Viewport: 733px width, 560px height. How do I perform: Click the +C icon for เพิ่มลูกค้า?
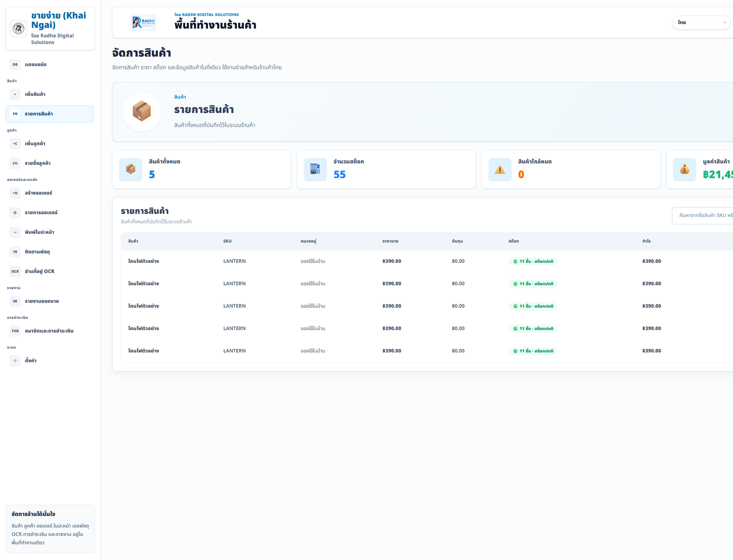[x=15, y=144]
